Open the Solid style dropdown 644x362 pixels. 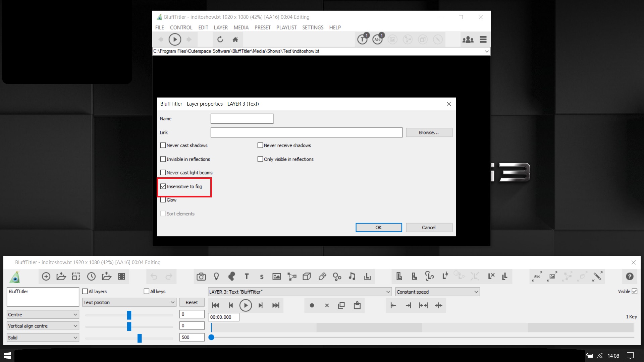(43, 338)
